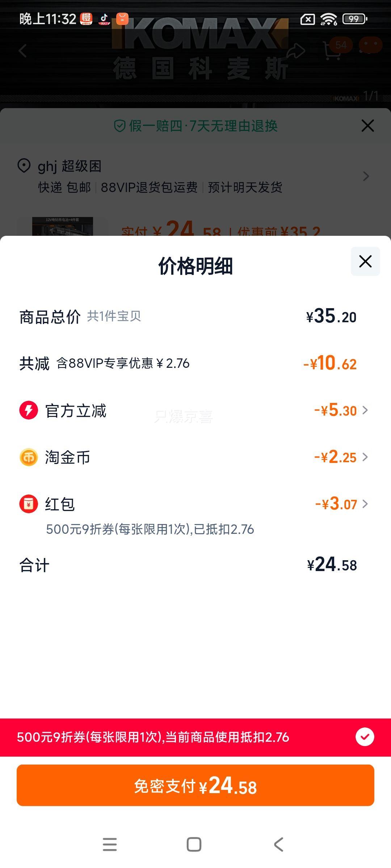
Task: Open the delivery address chevron for ghj
Action: pos(366,176)
